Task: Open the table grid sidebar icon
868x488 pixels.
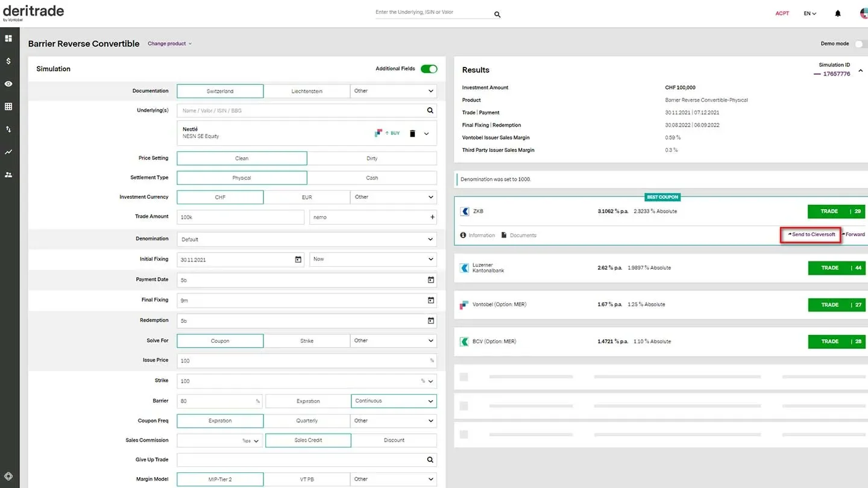Action: [x=8, y=107]
